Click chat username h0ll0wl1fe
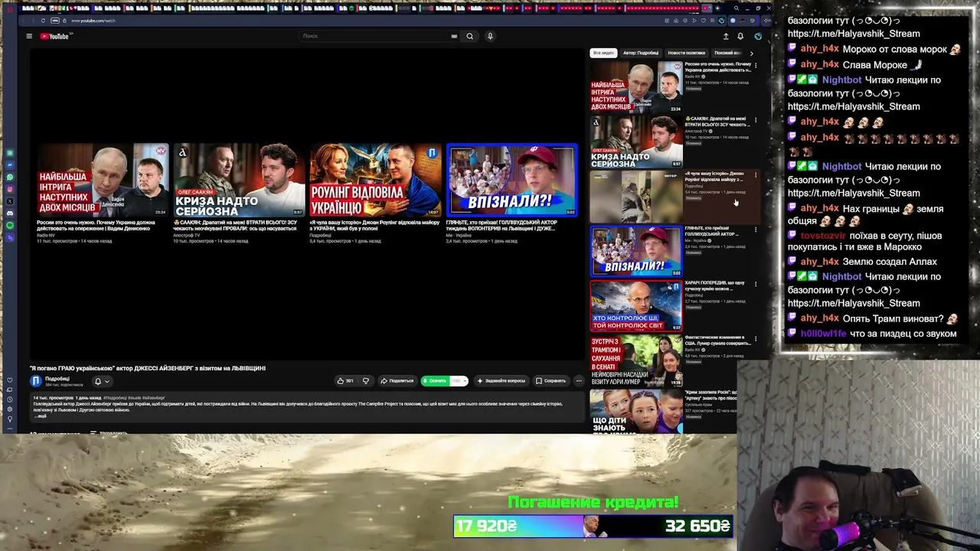The width and height of the screenshot is (980, 551). [824, 334]
